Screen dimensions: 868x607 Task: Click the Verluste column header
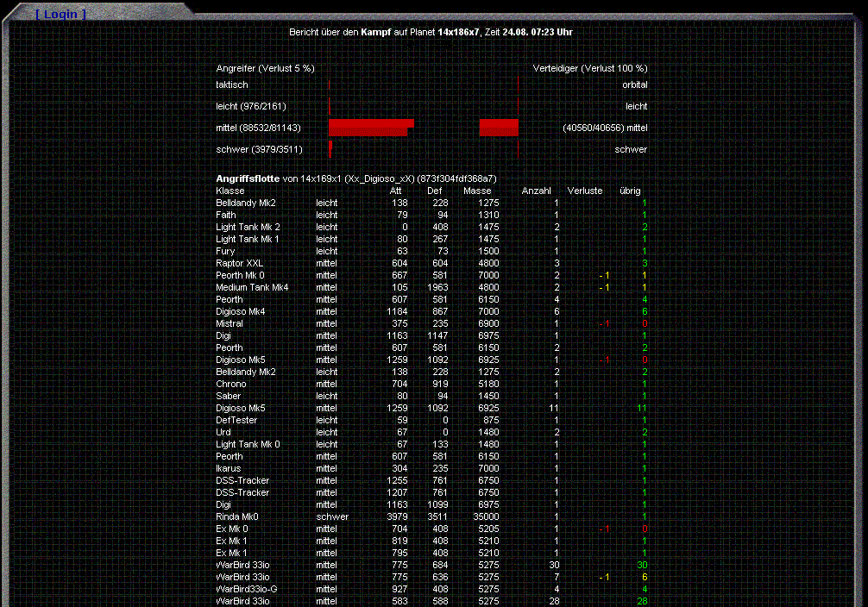[585, 191]
